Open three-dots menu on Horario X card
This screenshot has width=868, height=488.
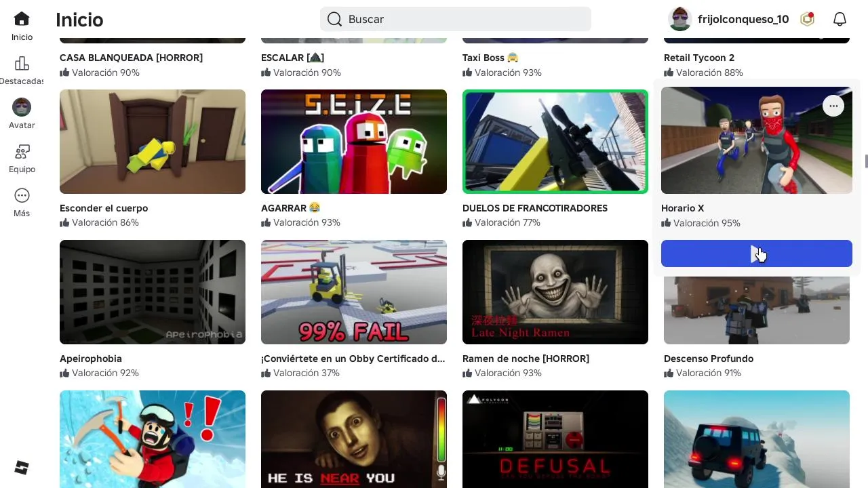[x=833, y=106]
